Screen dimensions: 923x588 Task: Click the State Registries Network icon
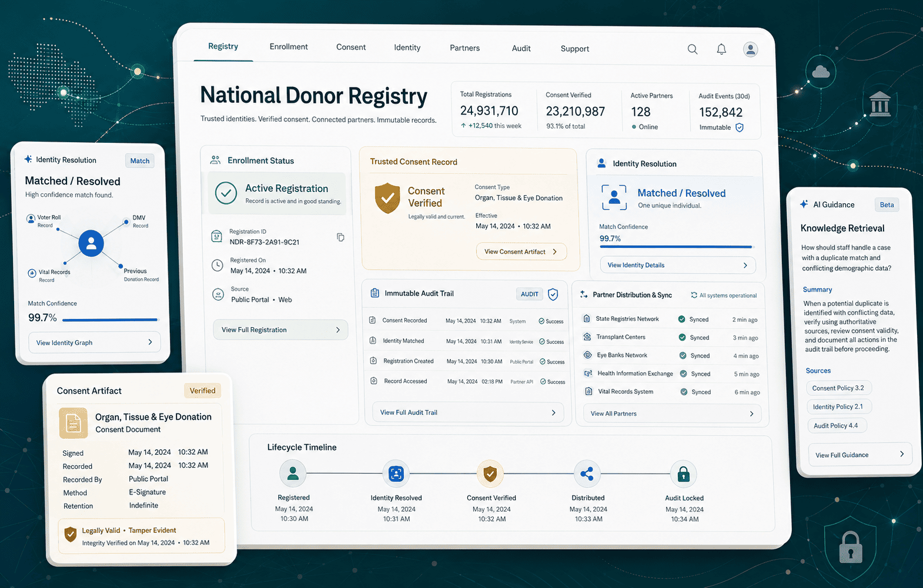(x=586, y=318)
